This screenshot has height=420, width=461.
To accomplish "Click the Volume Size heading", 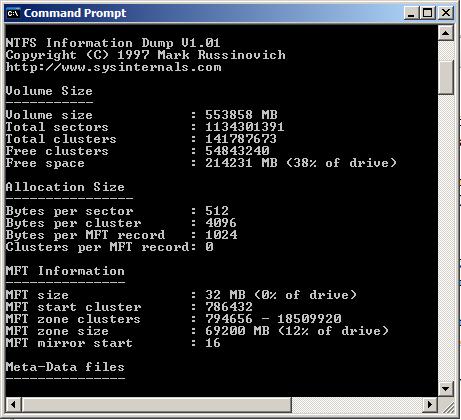I will (49, 91).
